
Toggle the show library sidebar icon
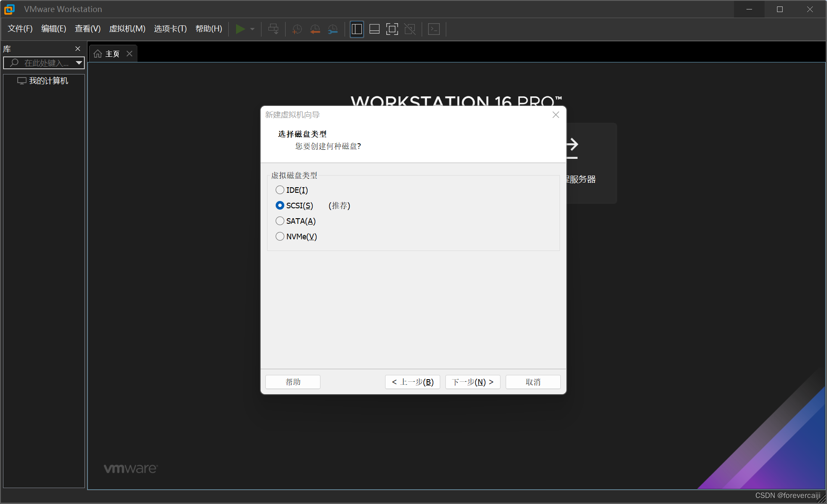click(x=357, y=29)
